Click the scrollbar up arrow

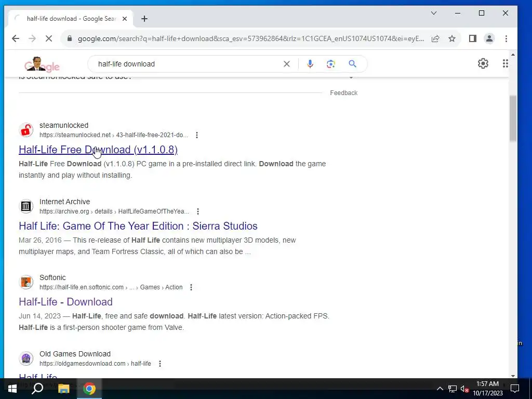[x=513, y=55]
